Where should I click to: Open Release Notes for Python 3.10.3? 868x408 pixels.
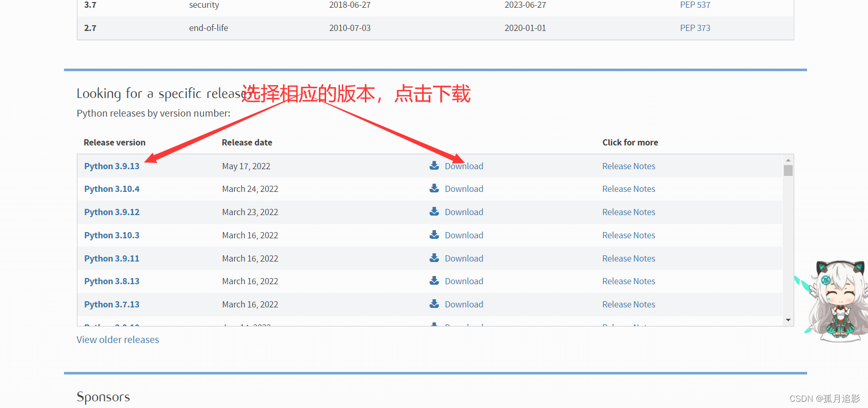pos(629,235)
